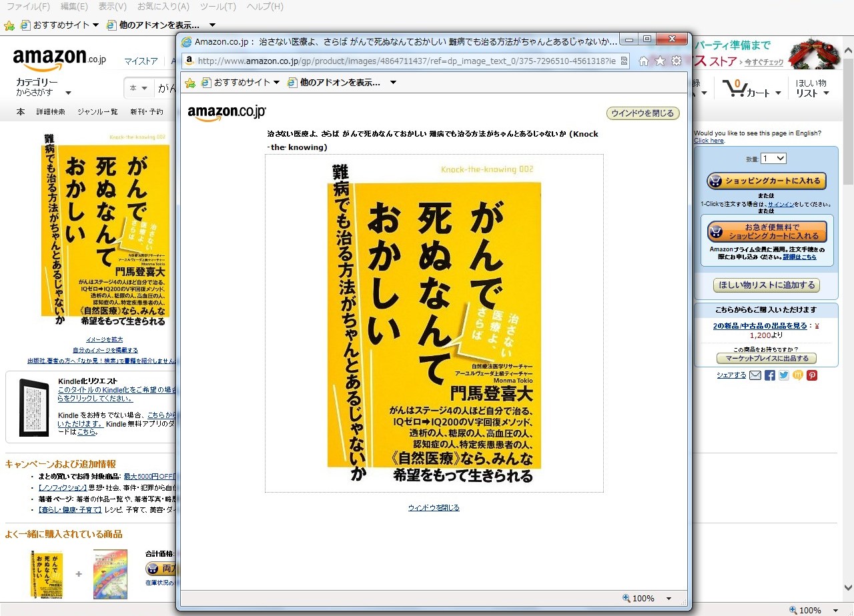Open the Edit (編集) menu
Viewport: 854px width, 616px height.
click(x=74, y=7)
